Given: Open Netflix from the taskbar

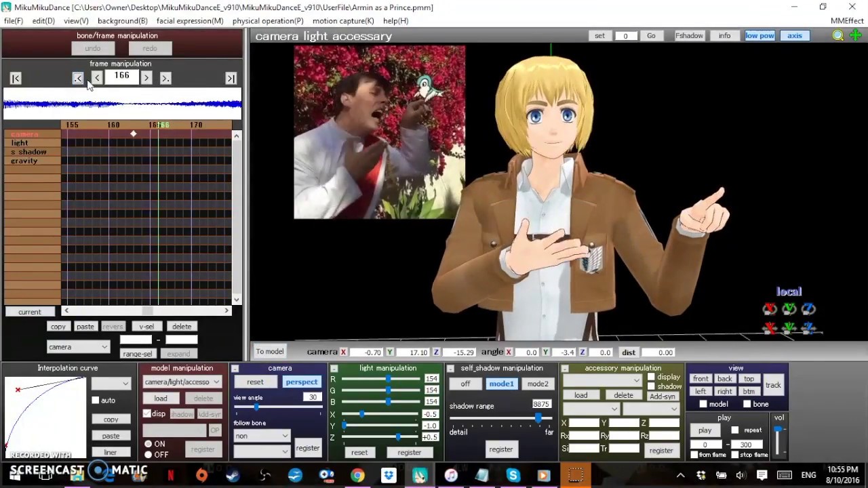Looking at the screenshot, I should tap(171, 475).
